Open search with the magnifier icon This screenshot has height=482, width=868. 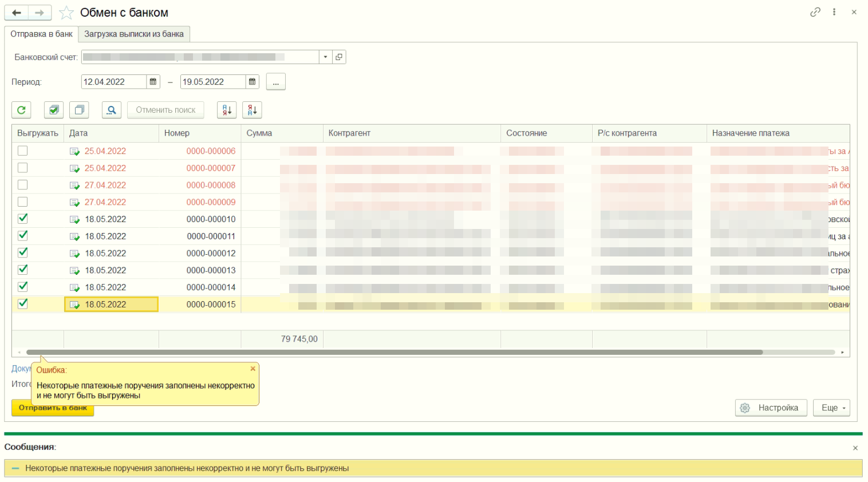pyautogui.click(x=112, y=110)
